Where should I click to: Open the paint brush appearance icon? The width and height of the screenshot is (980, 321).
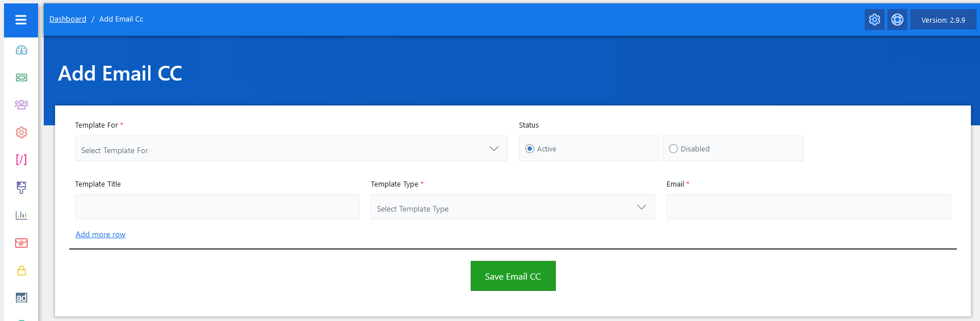click(22, 187)
